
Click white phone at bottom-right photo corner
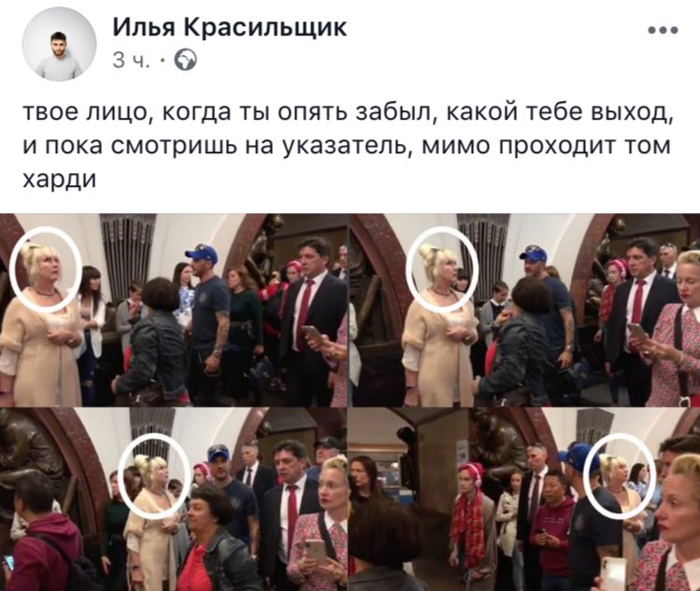[x=613, y=574]
